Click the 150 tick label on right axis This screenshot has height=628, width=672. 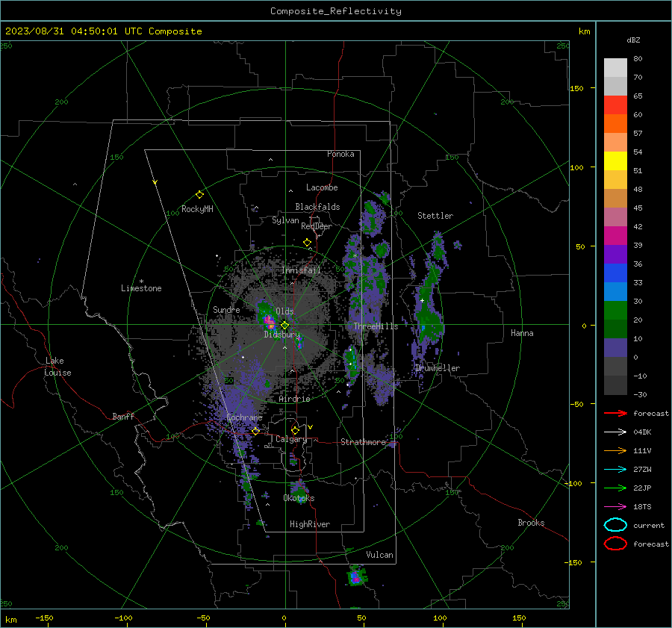(577, 88)
